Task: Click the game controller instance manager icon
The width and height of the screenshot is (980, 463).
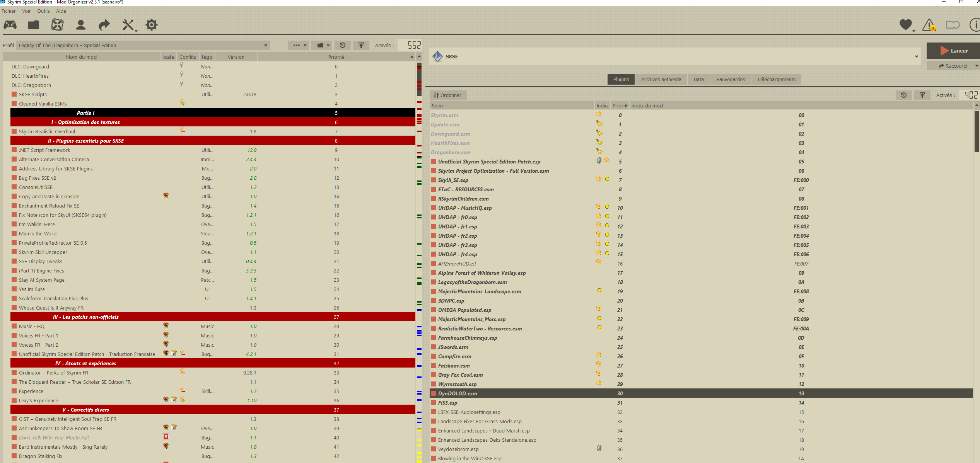Action: point(10,25)
